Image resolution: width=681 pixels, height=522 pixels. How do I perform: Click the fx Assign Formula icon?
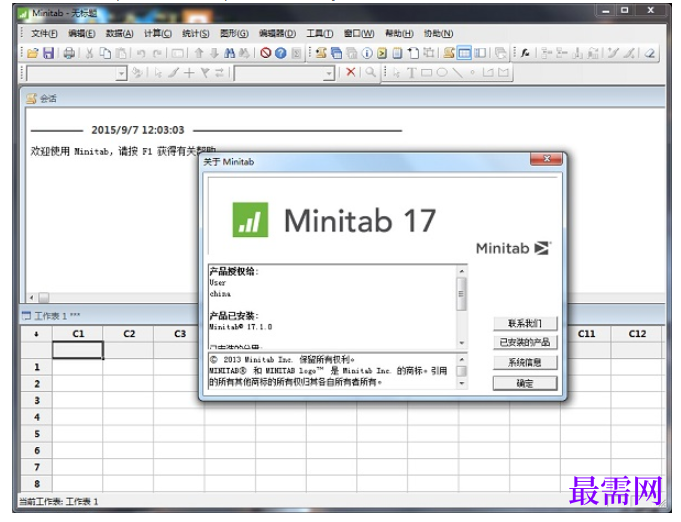point(525,53)
